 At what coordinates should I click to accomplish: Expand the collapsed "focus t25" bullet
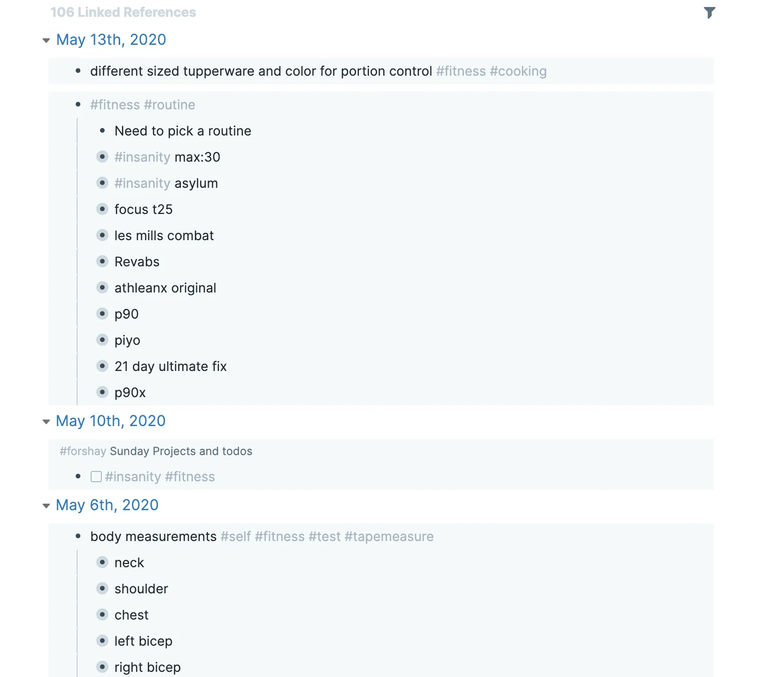(x=102, y=209)
